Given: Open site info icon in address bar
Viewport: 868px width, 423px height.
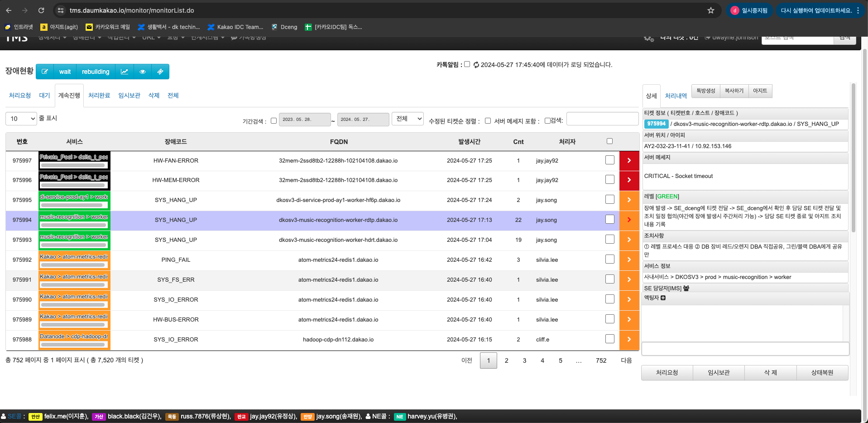Looking at the screenshot, I should (x=61, y=10).
